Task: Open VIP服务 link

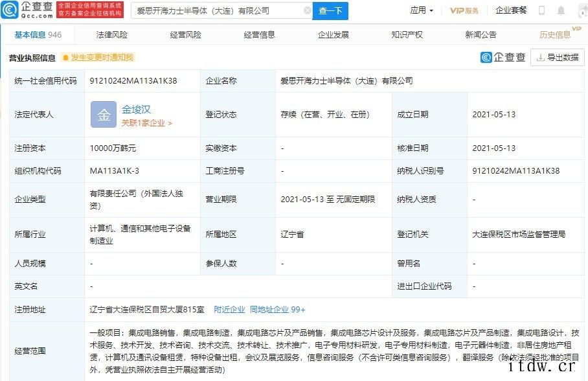Action: (464, 10)
